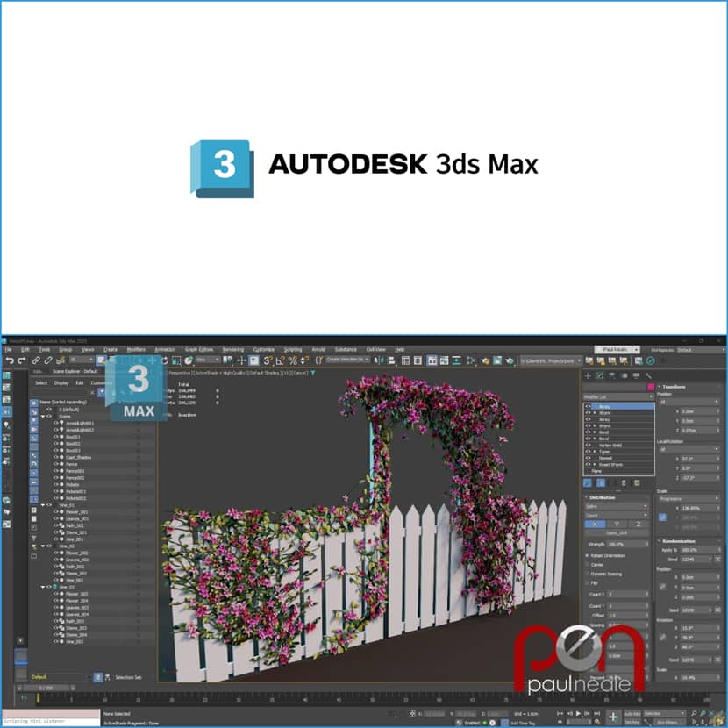
Task: Select the X axis button in Distribution
Action: (595, 525)
